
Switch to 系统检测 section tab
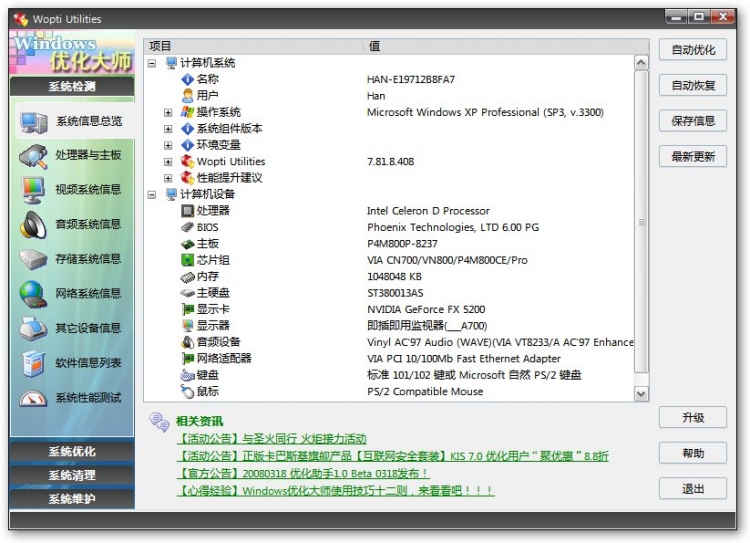coord(72,87)
